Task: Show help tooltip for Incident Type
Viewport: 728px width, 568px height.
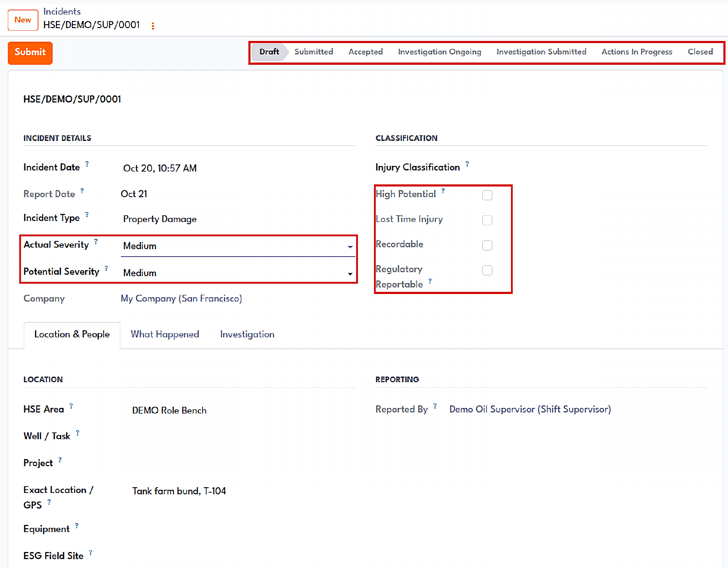Action: pyautogui.click(x=87, y=215)
